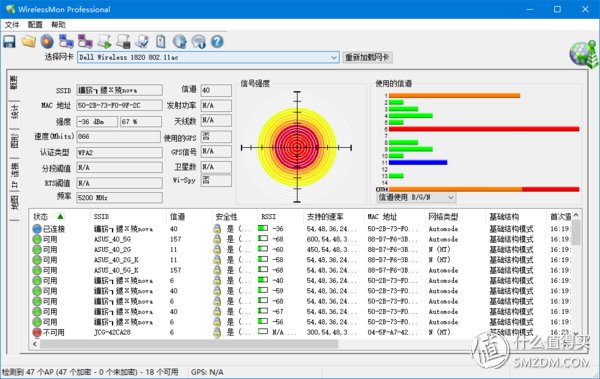The height and width of the screenshot is (379, 600).
Task: Click the 已连接 status text
Action: [x=54, y=229]
